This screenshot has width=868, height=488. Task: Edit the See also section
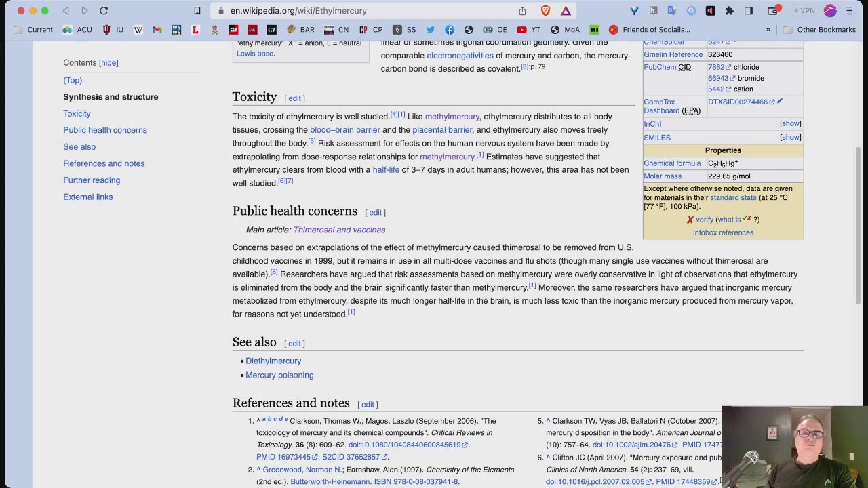click(294, 344)
